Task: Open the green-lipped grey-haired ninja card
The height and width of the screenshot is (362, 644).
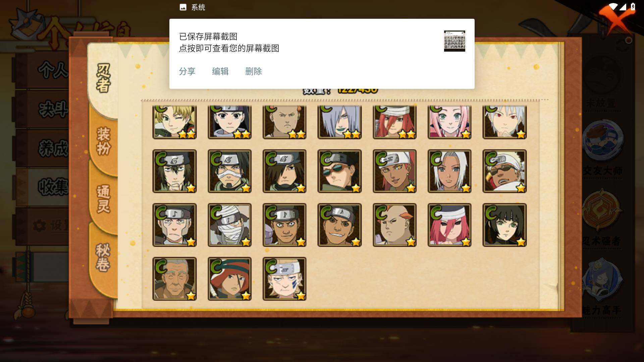Action: pyautogui.click(x=339, y=122)
